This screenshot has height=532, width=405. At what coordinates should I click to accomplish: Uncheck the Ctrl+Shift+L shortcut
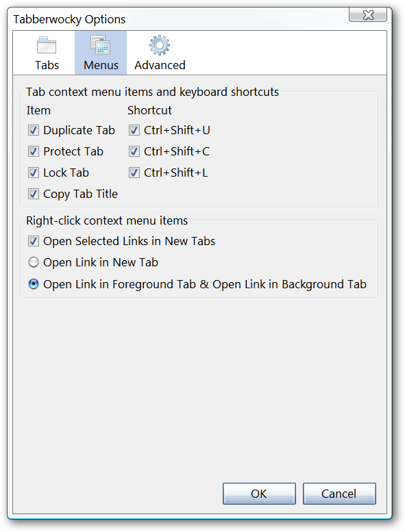134,173
